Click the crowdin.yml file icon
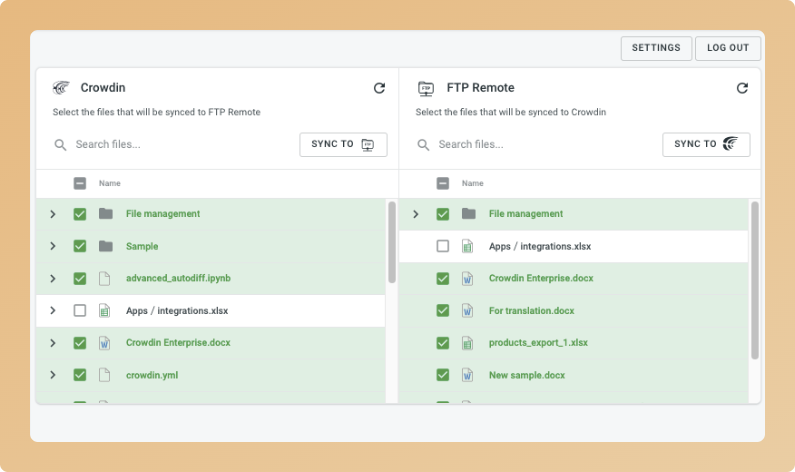795x472 pixels. [x=104, y=375]
